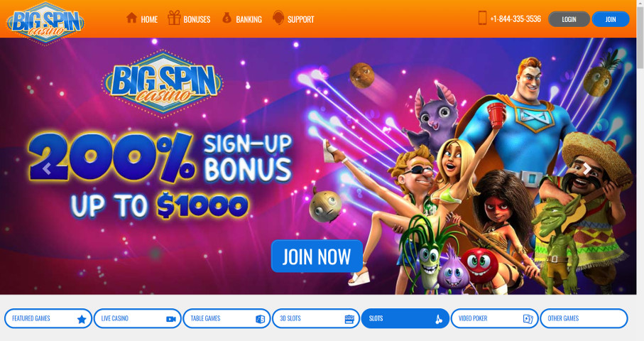Click the Live Casino camera icon

[171, 319]
